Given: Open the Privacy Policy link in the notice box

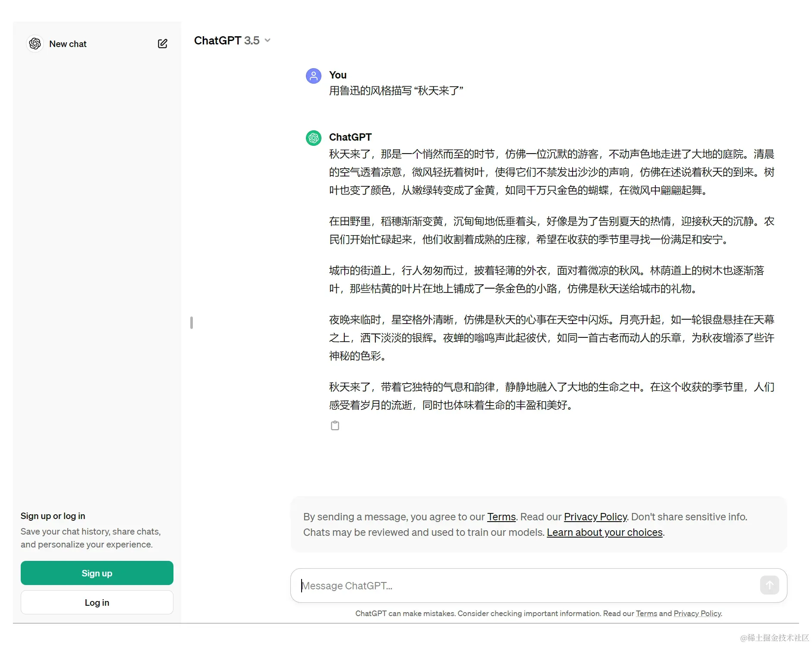Looking at the screenshot, I should coord(595,517).
